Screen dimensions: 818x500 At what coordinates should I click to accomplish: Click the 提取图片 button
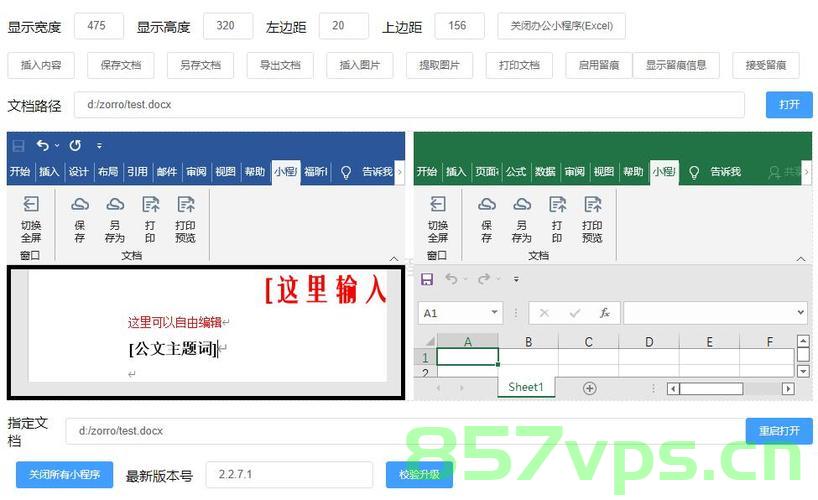tap(439, 65)
